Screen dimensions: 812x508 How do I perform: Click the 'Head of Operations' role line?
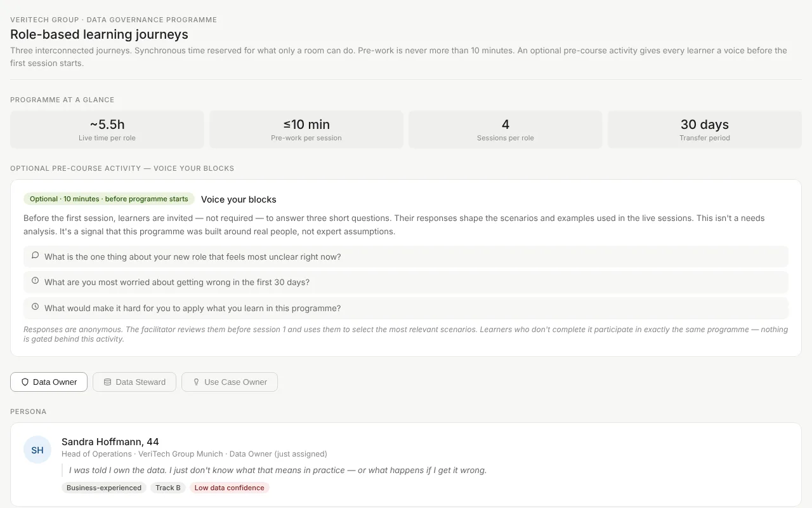coord(194,454)
